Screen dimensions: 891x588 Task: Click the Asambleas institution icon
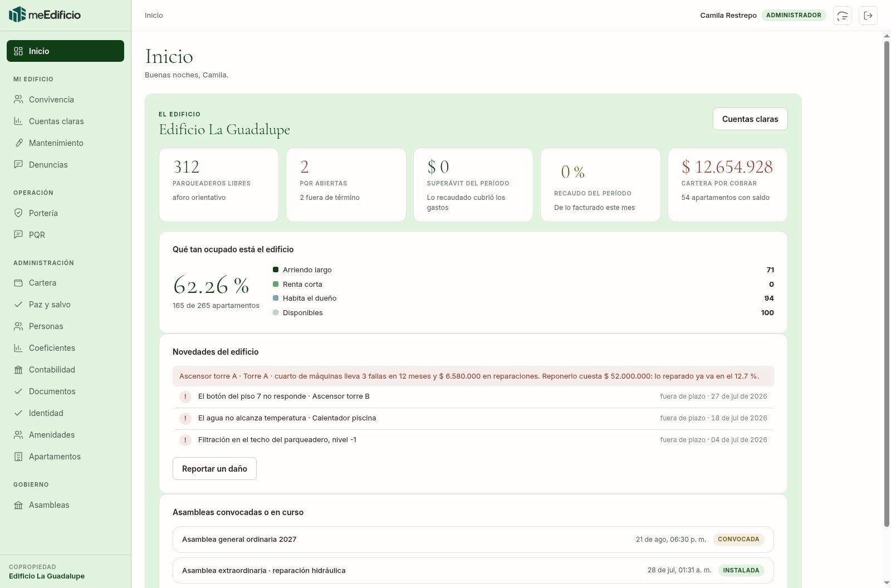pyautogui.click(x=18, y=505)
